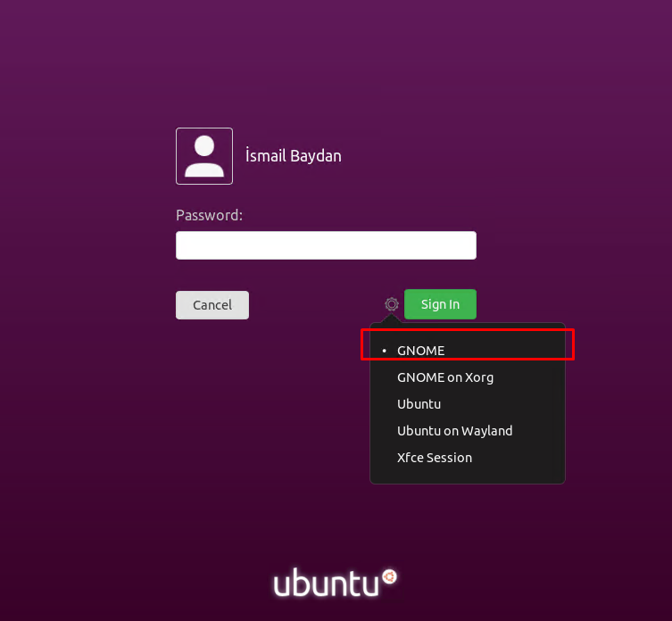This screenshot has width=672, height=621.
Task: Click the user avatar icon
Action: pyautogui.click(x=204, y=156)
